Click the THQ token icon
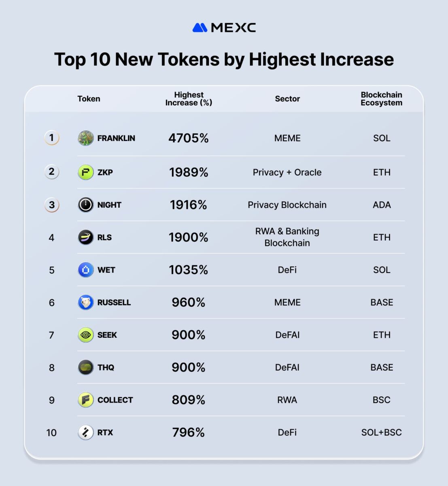 point(86,367)
